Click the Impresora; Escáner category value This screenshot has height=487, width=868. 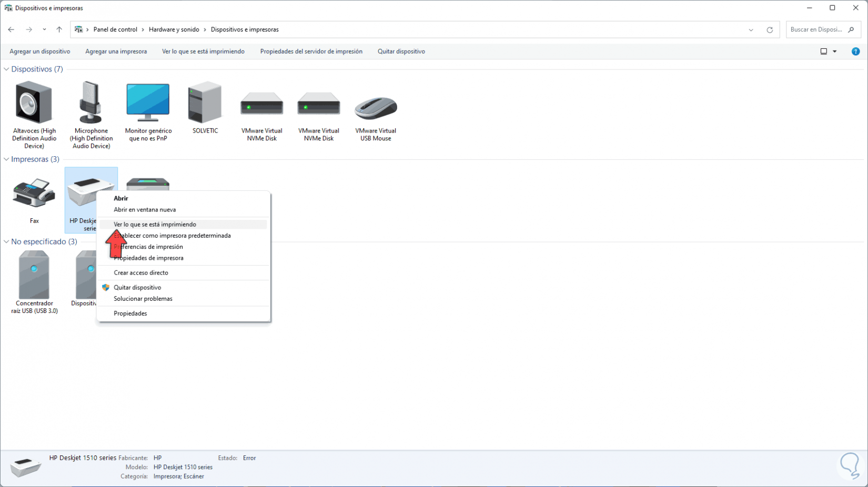click(x=179, y=476)
